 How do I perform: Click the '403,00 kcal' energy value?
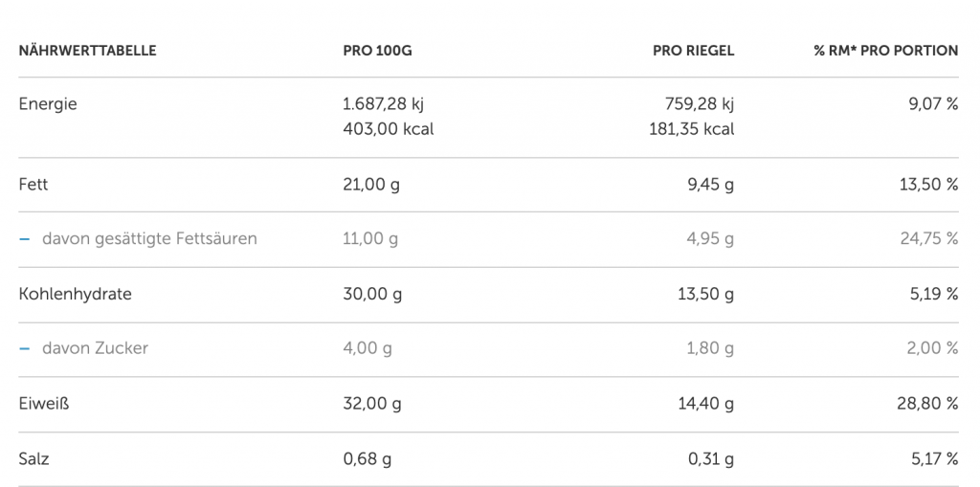(388, 128)
